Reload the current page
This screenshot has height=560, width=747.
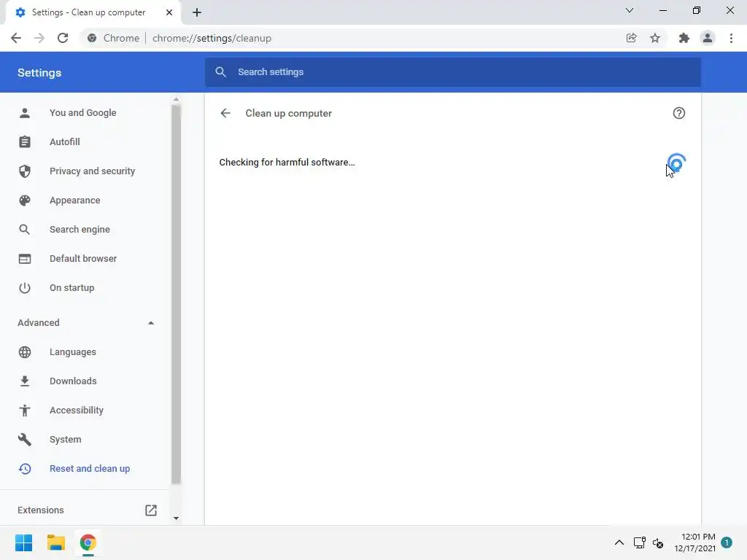pos(63,38)
